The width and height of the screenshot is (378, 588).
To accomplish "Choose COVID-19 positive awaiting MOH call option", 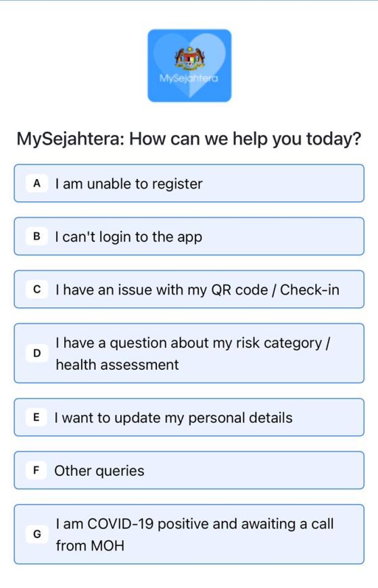I will 189,534.
